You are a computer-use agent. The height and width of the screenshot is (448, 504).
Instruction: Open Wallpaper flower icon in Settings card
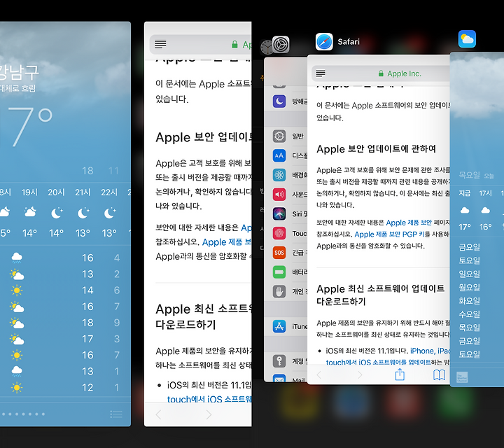pyautogui.click(x=279, y=175)
